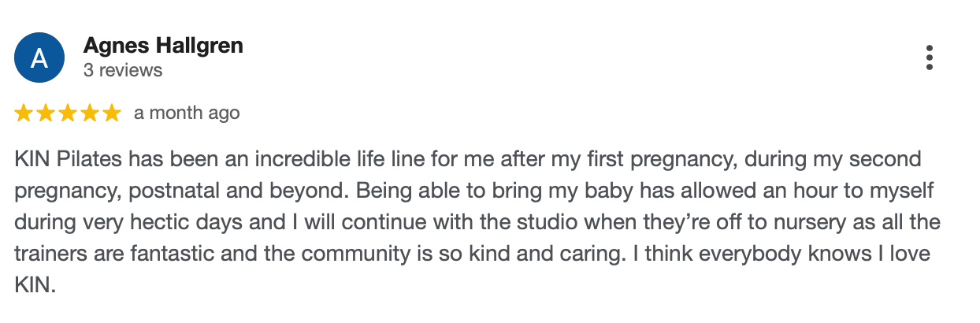Open Agnes Hallgren's profile name link

tap(163, 46)
